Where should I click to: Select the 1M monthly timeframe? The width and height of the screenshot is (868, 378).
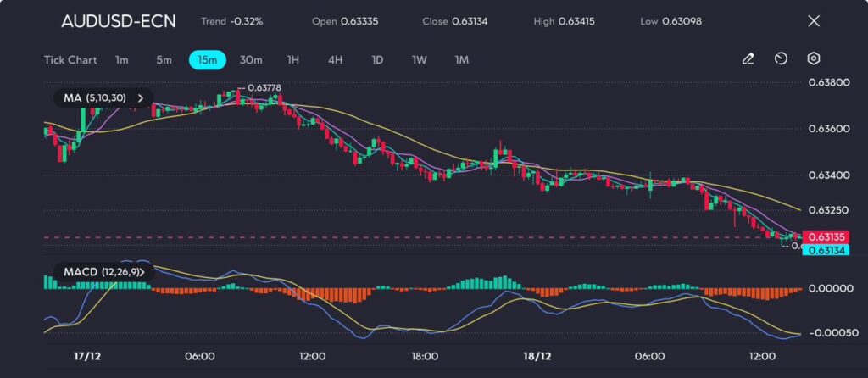pos(462,60)
